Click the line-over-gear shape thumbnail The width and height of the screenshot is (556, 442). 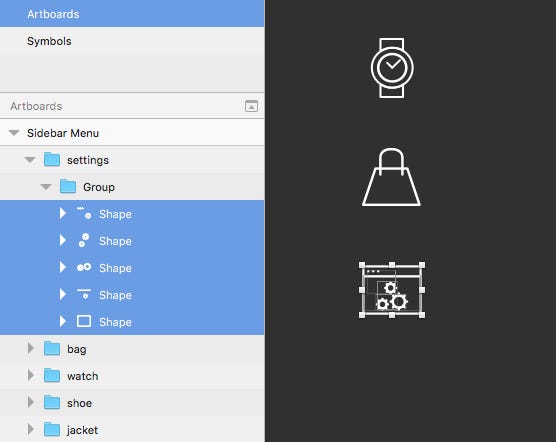click(x=84, y=294)
